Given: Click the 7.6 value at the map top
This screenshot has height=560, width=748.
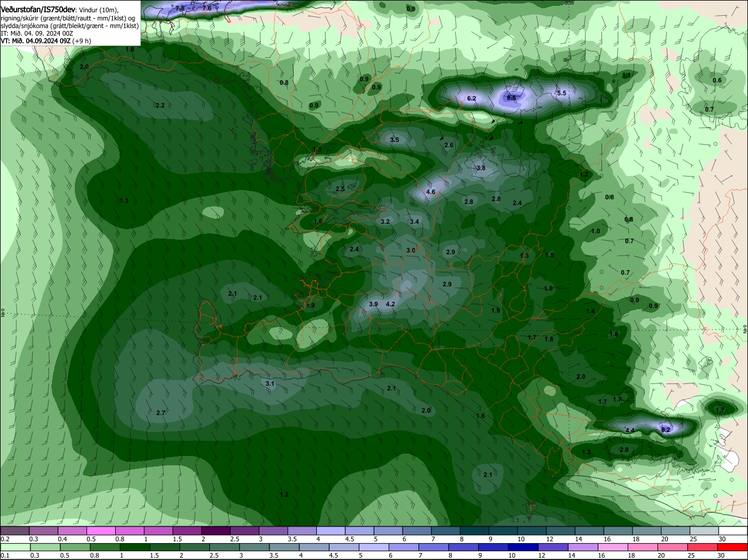Looking at the screenshot, I should [207, 8].
